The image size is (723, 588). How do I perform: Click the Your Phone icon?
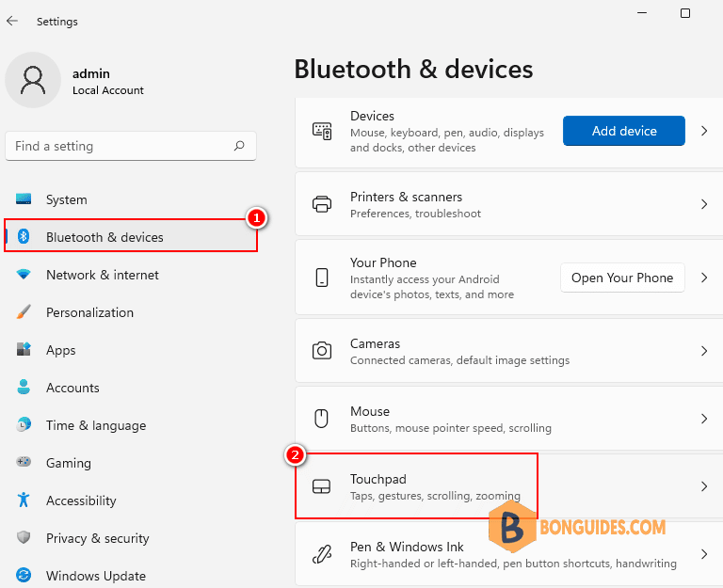pos(322,278)
